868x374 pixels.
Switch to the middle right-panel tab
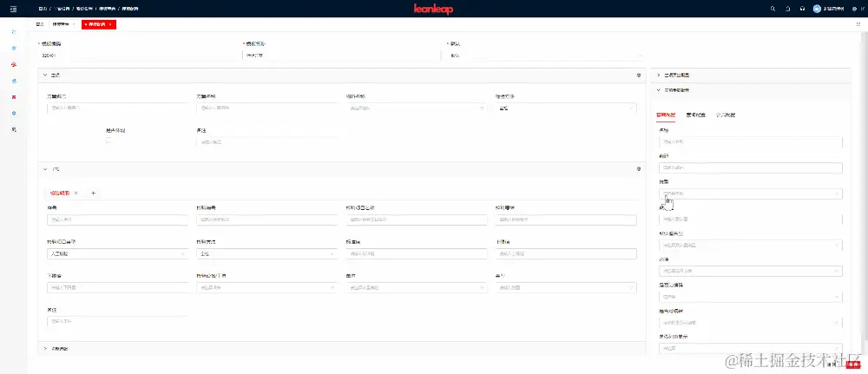(696, 115)
